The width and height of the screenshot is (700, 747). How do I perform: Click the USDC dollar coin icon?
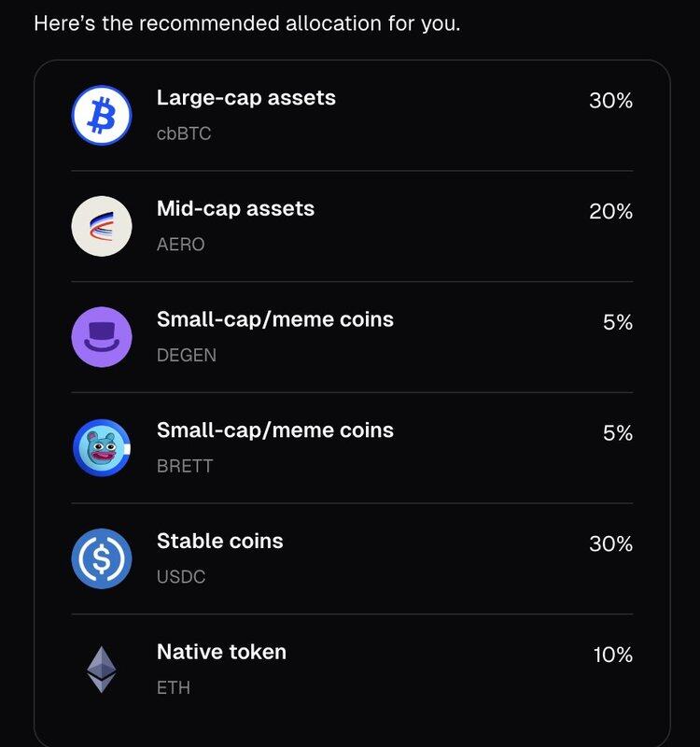(102, 558)
